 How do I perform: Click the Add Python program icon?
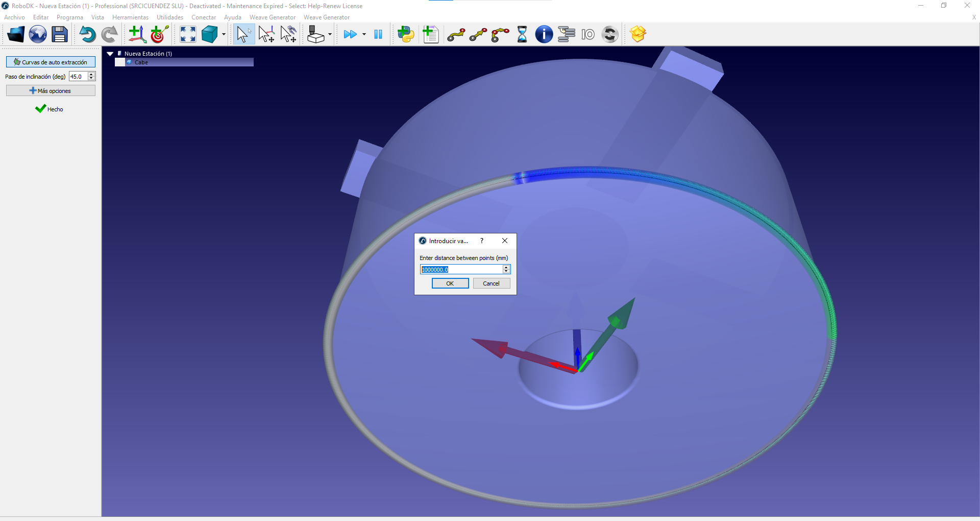click(406, 34)
